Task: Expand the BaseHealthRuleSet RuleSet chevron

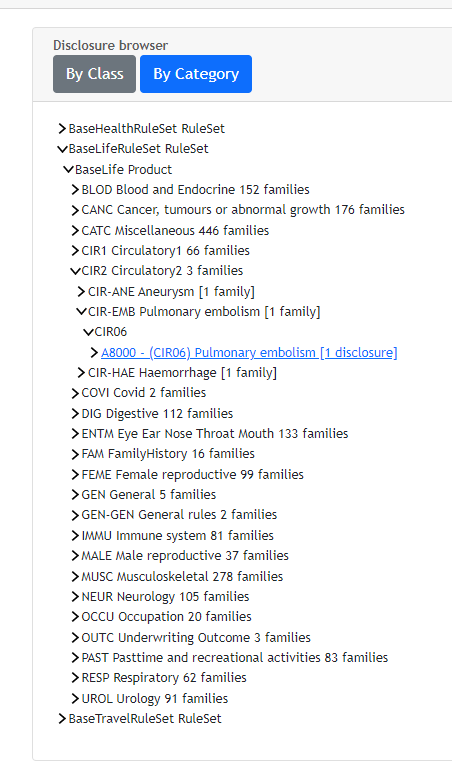Action: click(62, 129)
